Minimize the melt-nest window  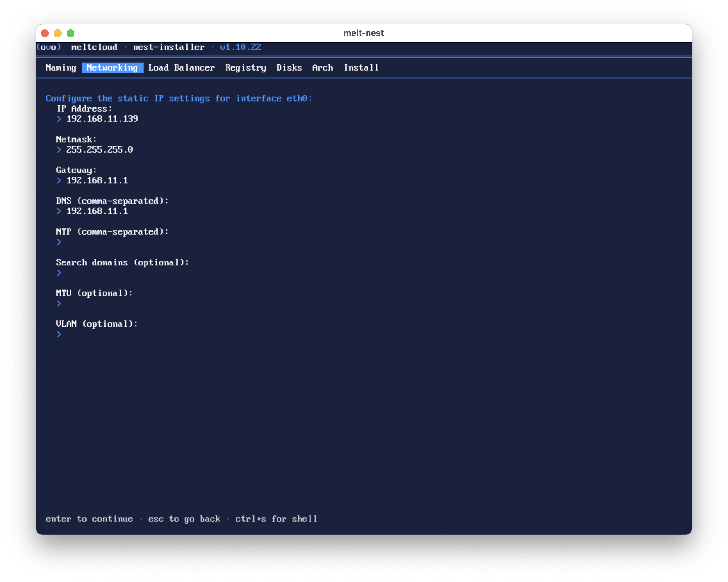tap(58, 33)
